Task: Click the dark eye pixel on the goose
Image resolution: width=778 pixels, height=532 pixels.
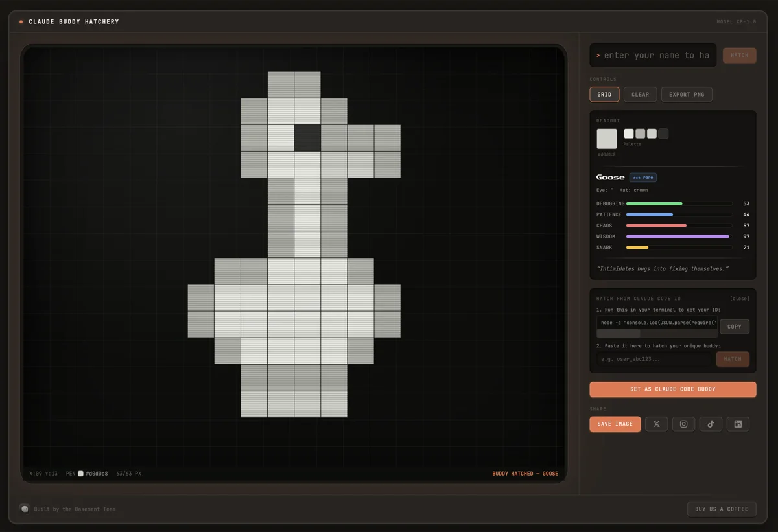Action: [307, 137]
